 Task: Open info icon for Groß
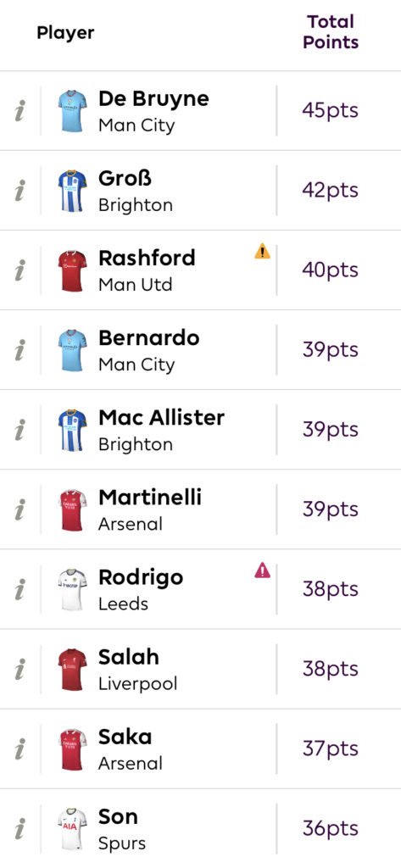[20, 191]
